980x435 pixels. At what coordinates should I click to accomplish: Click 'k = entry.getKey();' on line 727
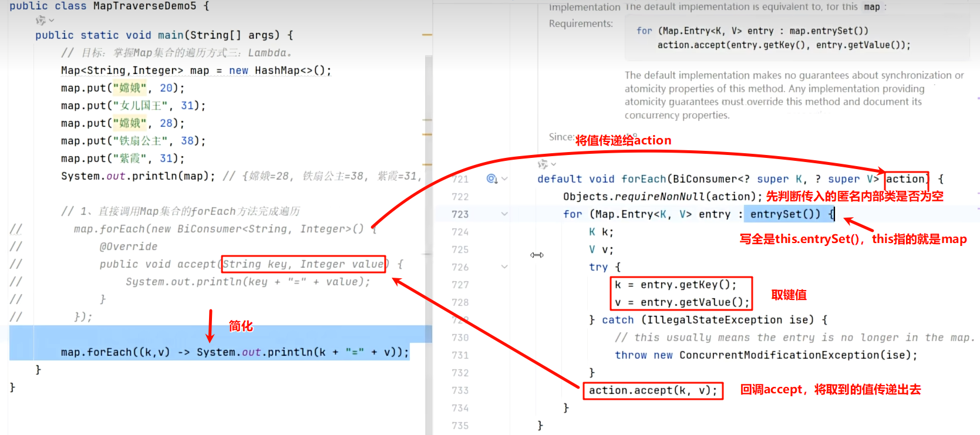click(675, 285)
